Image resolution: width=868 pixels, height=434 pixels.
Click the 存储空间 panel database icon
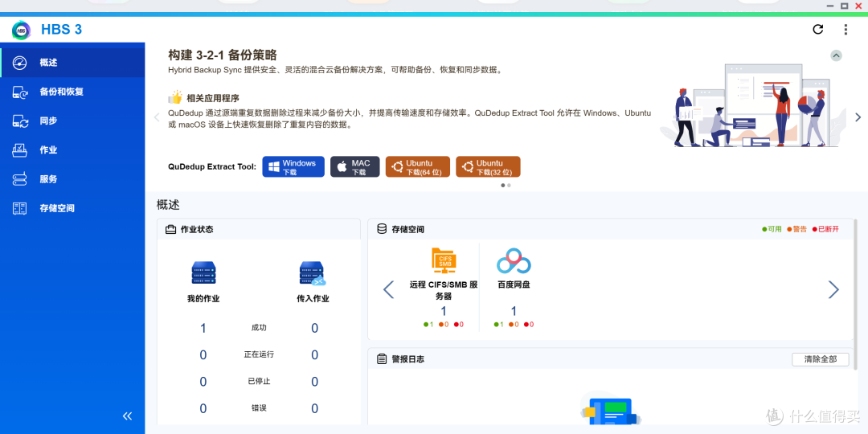click(x=382, y=228)
